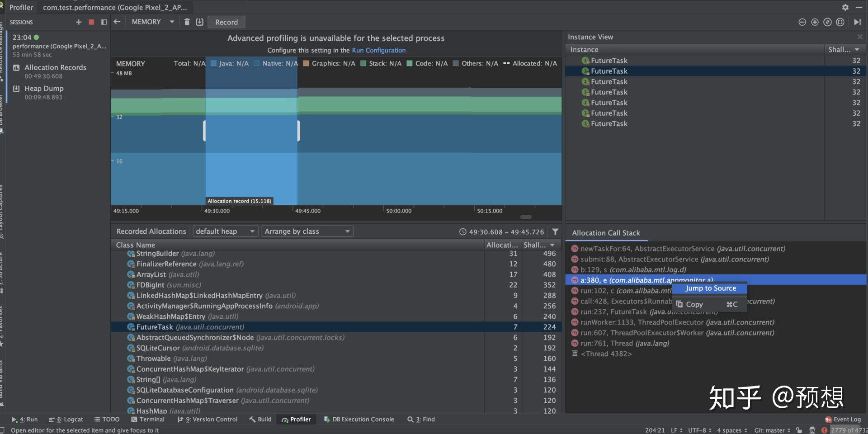The width and height of the screenshot is (868, 434).
Task: Select the Heap Dump session entry
Action: pos(44,89)
